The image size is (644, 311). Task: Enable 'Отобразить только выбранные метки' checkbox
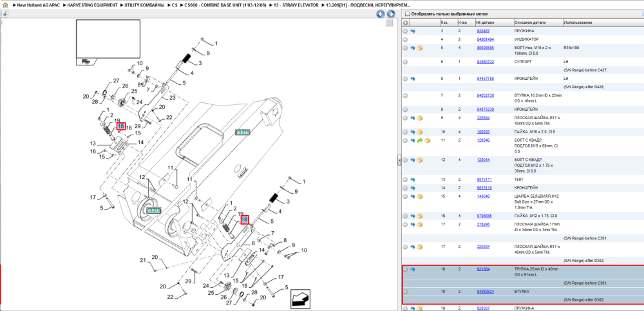[406, 14]
